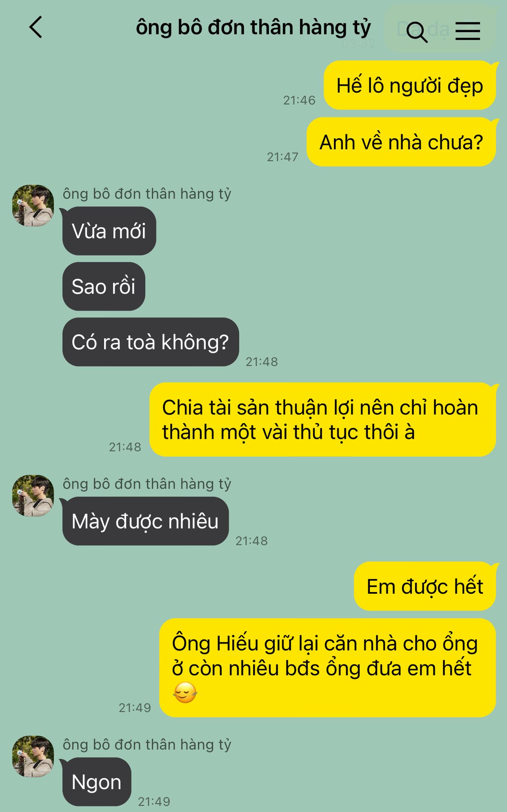Image resolution: width=507 pixels, height=812 pixels.
Task: Open the hamburger menu icon
Action: coord(468,31)
